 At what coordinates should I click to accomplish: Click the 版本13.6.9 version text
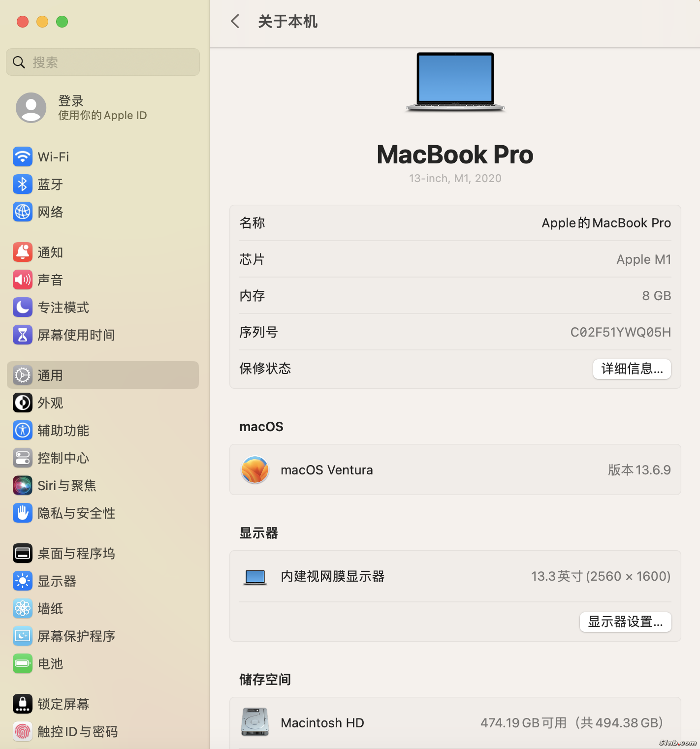639,470
